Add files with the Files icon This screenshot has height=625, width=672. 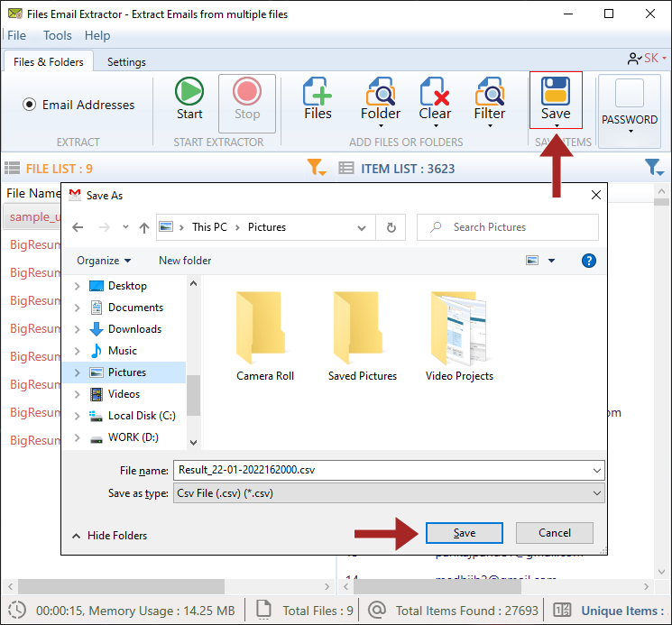[318, 99]
